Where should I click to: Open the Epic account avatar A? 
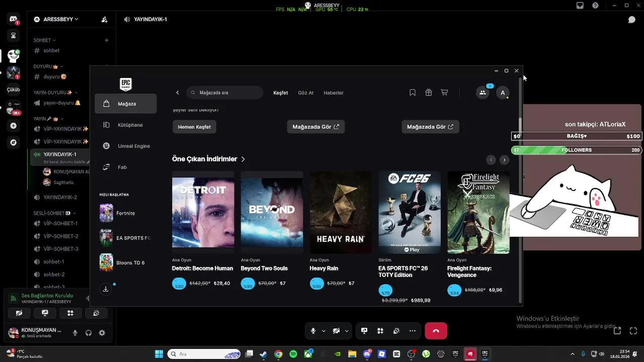[503, 93]
